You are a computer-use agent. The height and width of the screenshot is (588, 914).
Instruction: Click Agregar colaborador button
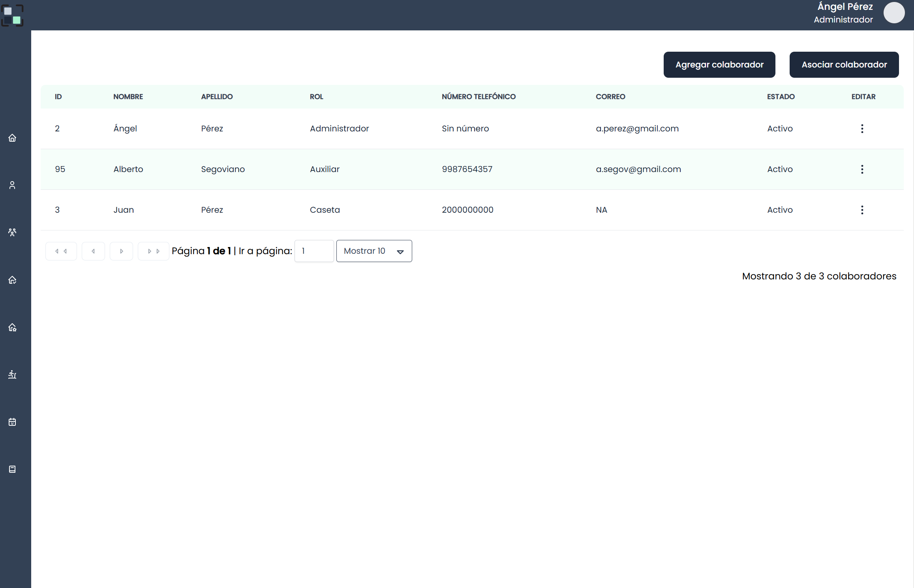coord(719,65)
